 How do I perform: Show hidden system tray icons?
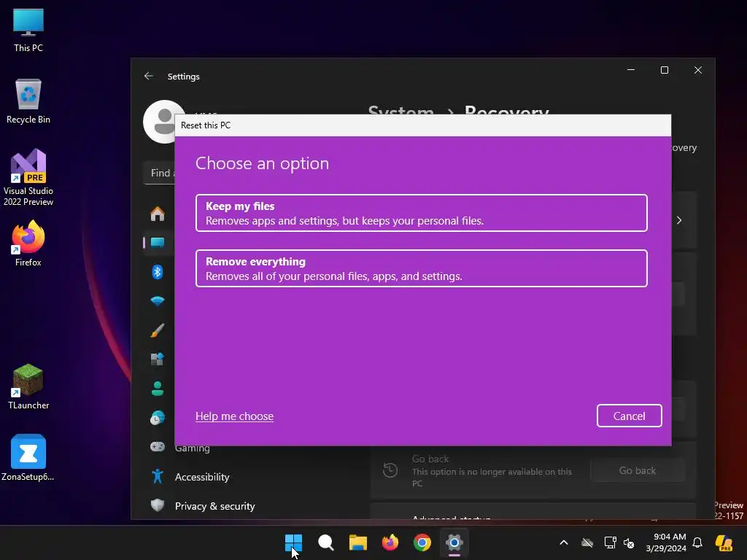(x=564, y=542)
